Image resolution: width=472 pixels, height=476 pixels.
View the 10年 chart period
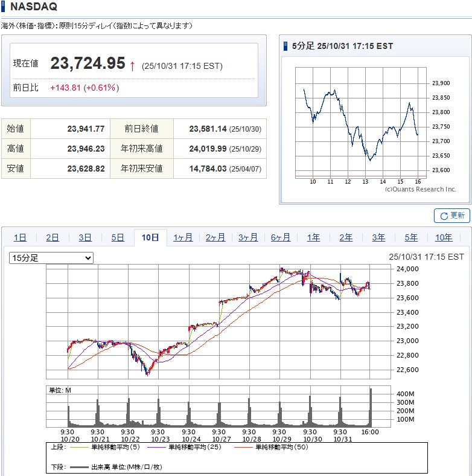444,237
